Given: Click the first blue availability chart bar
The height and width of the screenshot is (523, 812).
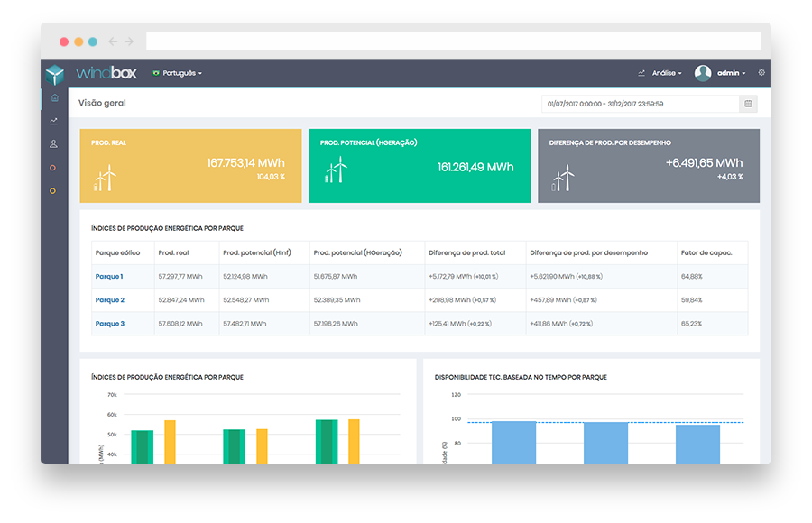Looking at the screenshot, I should click(514, 442).
